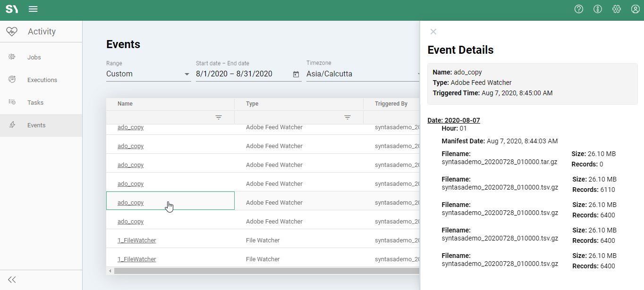
Task: Go to the Activity section
Action: [x=41, y=31]
